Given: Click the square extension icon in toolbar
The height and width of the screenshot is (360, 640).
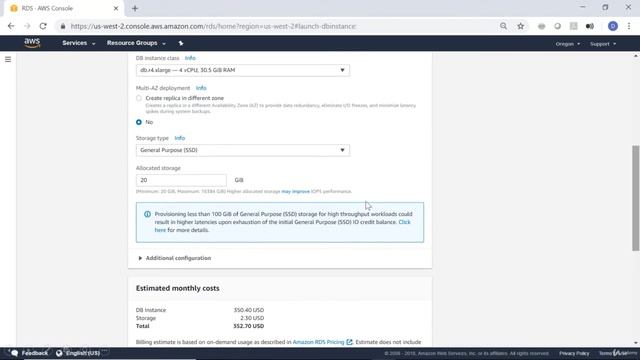Looking at the screenshot, I should 573,26.
